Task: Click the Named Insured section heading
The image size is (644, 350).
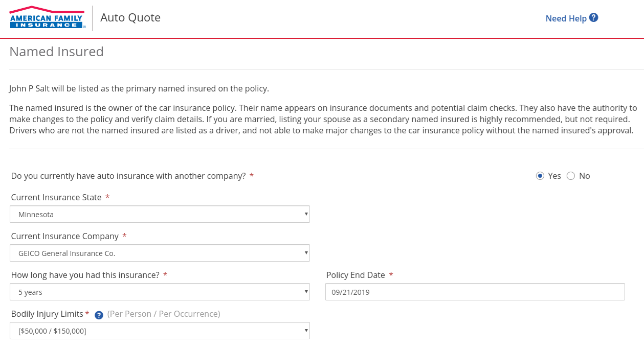Action: click(57, 52)
